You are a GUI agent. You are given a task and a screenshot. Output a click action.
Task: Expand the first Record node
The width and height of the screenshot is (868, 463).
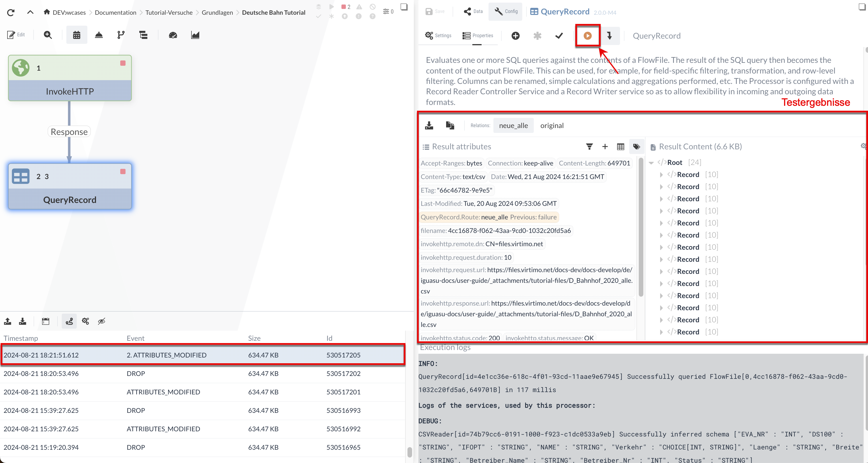[661, 174]
